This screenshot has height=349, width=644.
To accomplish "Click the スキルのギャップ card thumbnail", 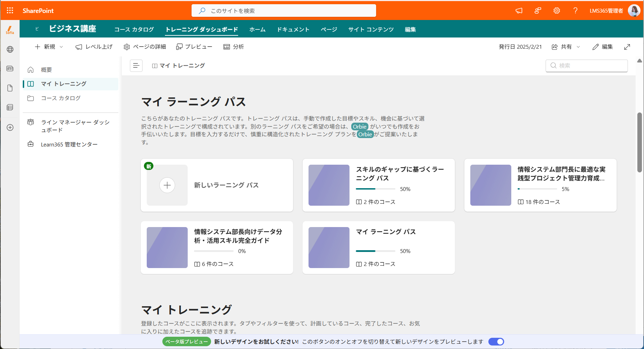I will (x=329, y=185).
